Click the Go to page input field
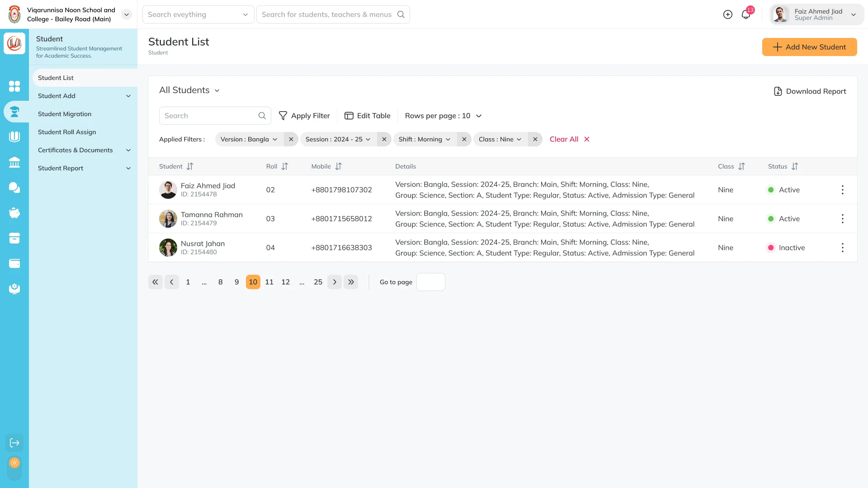The image size is (868, 488). (x=430, y=282)
